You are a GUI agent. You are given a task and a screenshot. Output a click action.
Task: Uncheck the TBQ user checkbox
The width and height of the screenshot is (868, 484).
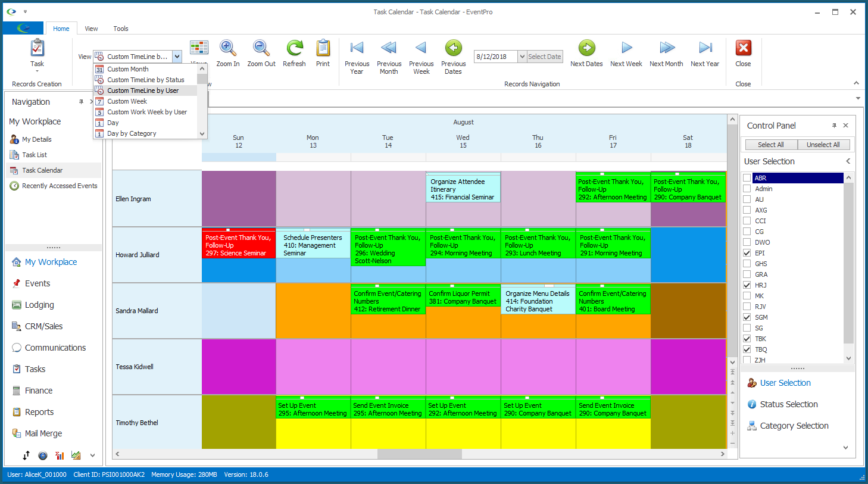coord(747,349)
